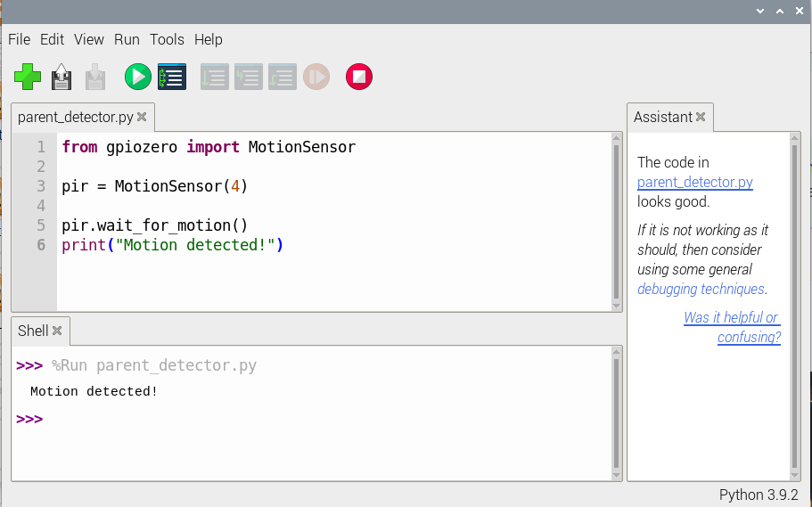812x507 pixels.
Task: Click the '%Run parent_detector.py' shell command
Action: coord(154,365)
